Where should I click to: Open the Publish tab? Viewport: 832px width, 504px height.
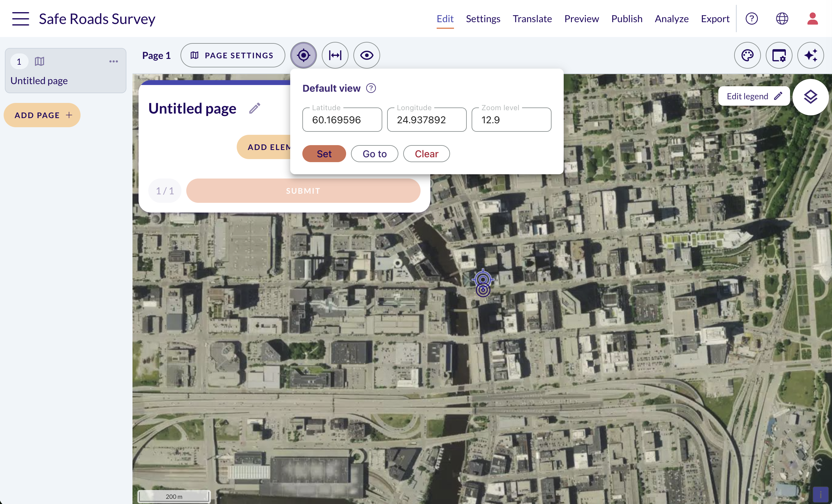pyautogui.click(x=627, y=19)
